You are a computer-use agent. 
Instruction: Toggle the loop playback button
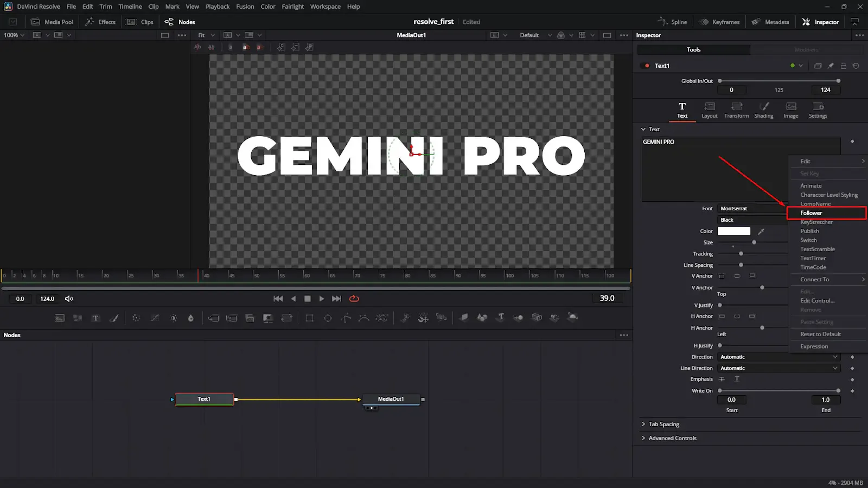pyautogui.click(x=354, y=298)
